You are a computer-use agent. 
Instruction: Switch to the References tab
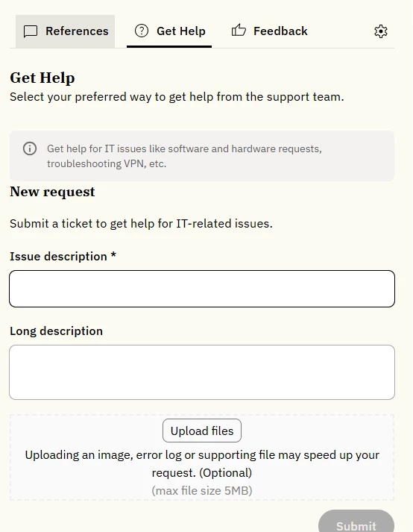click(x=65, y=31)
